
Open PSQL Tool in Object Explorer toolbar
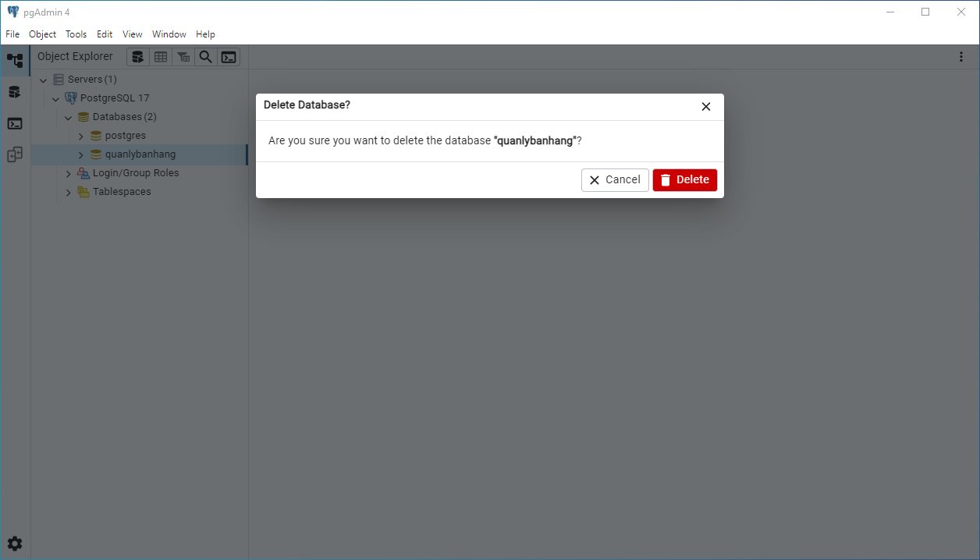[x=228, y=57]
